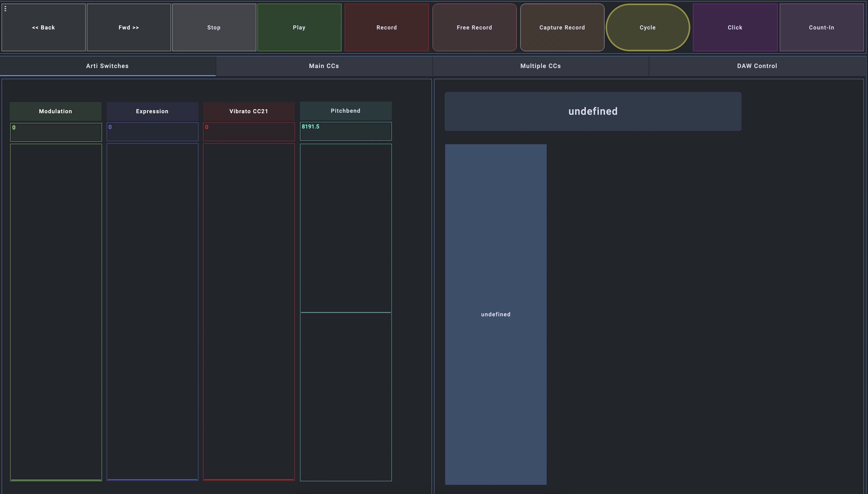Screen dimensions: 868x494
Task: Click the tall blue undefined pad
Action: pyautogui.click(x=496, y=314)
